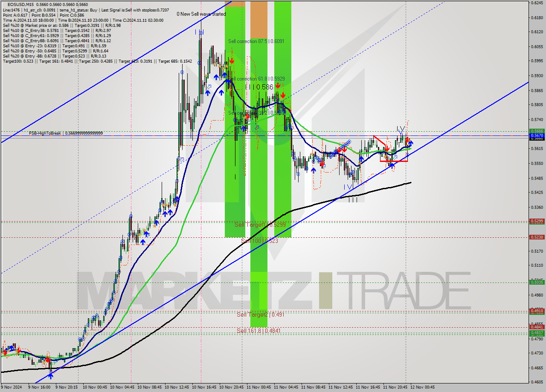Select the 0.5805 price axis label
Screen dimensions: 546x392
(537, 105)
